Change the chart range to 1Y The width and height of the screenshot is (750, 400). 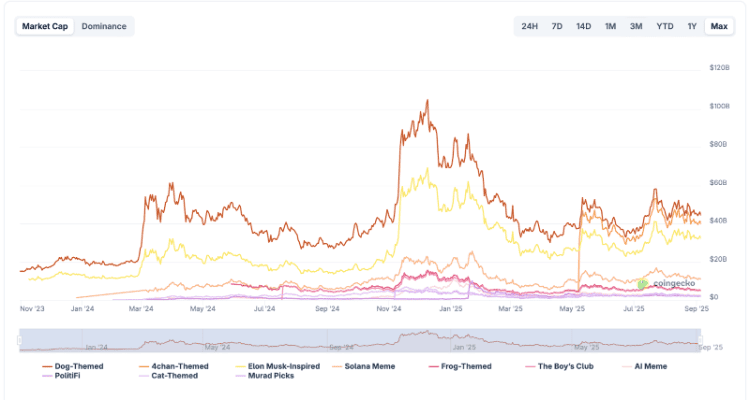tap(692, 26)
